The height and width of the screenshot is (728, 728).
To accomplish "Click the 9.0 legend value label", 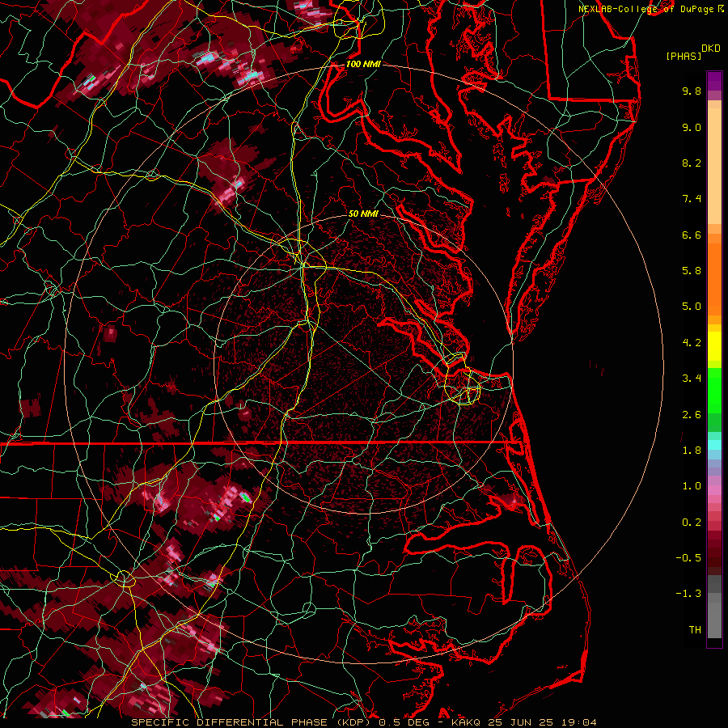I will pyautogui.click(x=692, y=127).
